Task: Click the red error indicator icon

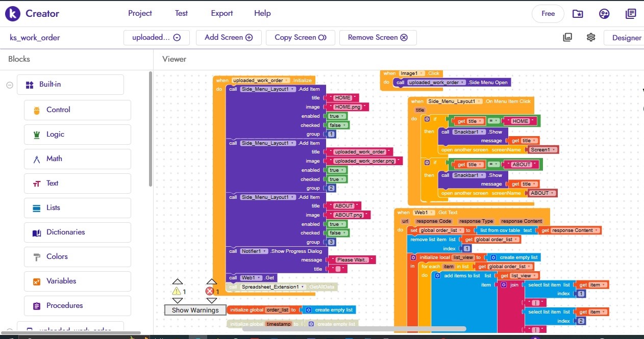Action: coord(209,291)
